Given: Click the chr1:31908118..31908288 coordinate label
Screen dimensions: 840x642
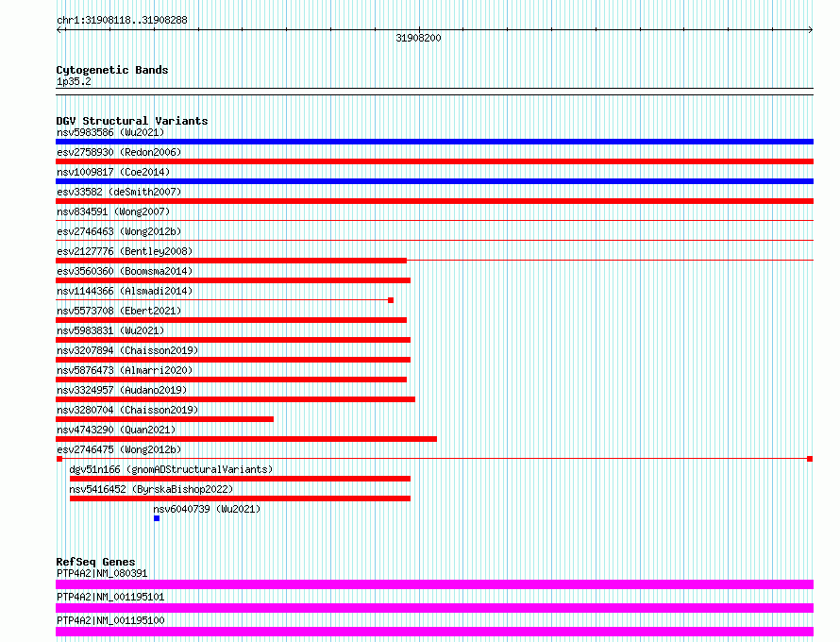Looking at the screenshot, I should pos(122,20).
